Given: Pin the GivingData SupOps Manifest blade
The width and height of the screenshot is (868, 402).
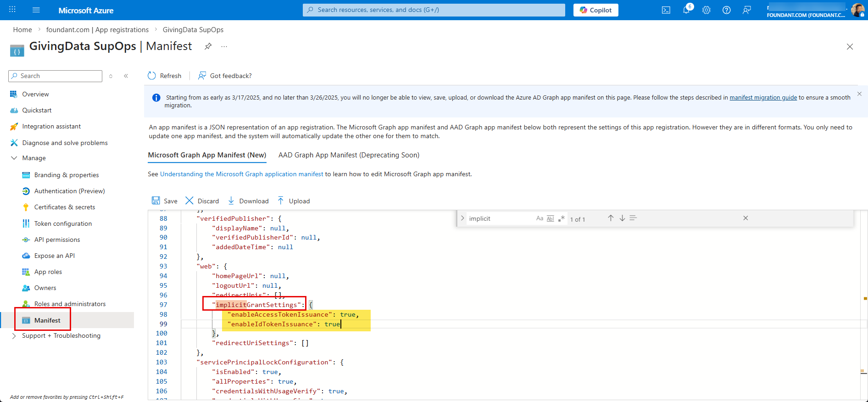Looking at the screenshot, I should pos(208,46).
